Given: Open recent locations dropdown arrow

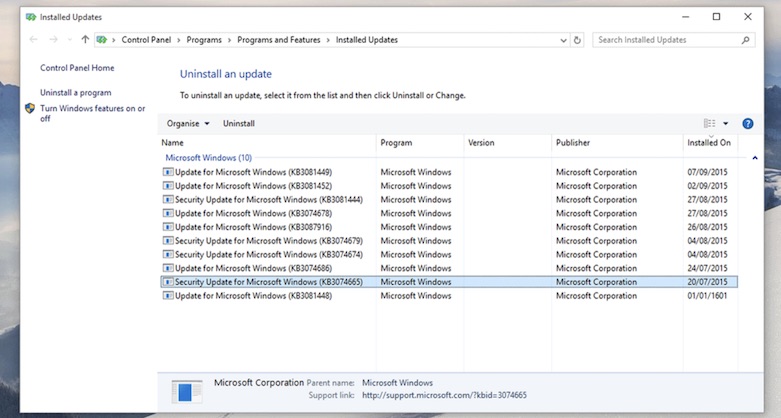Looking at the screenshot, I should pos(70,40).
